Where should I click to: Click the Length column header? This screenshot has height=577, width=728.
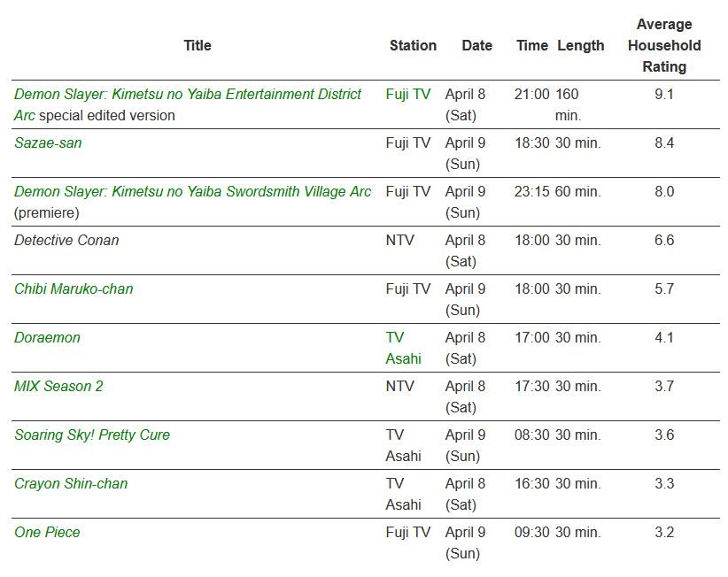[581, 45]
